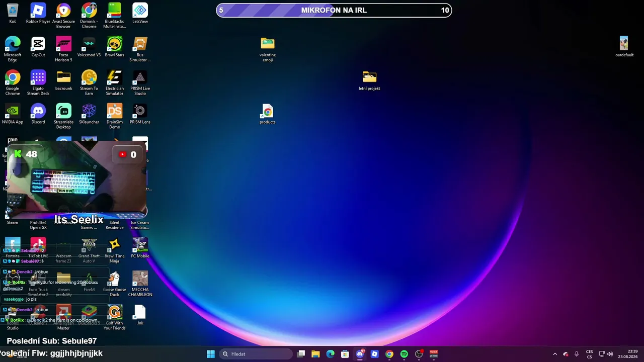Open volume control in system tray
The image size is (644, 362).
610,354
